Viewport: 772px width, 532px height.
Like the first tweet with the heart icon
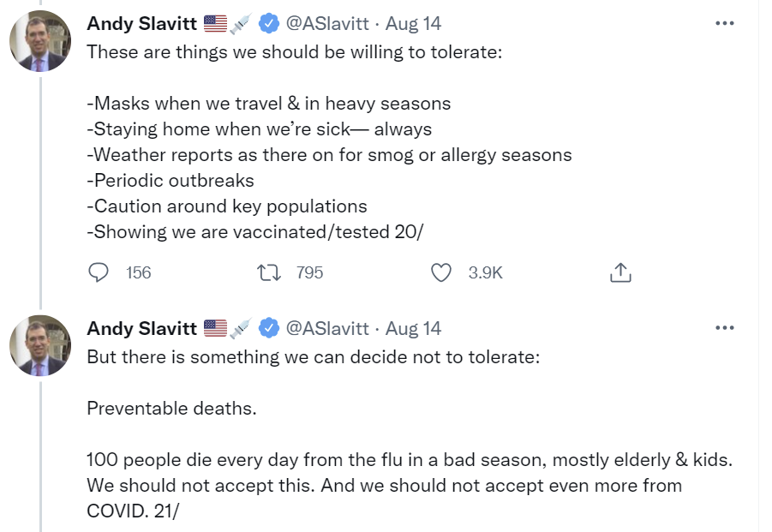(x=441, y=272)
